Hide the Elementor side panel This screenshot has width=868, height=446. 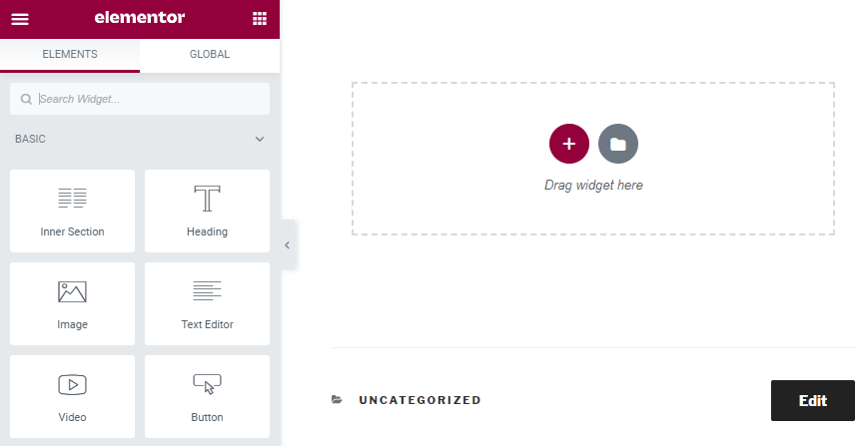point(288,245)
